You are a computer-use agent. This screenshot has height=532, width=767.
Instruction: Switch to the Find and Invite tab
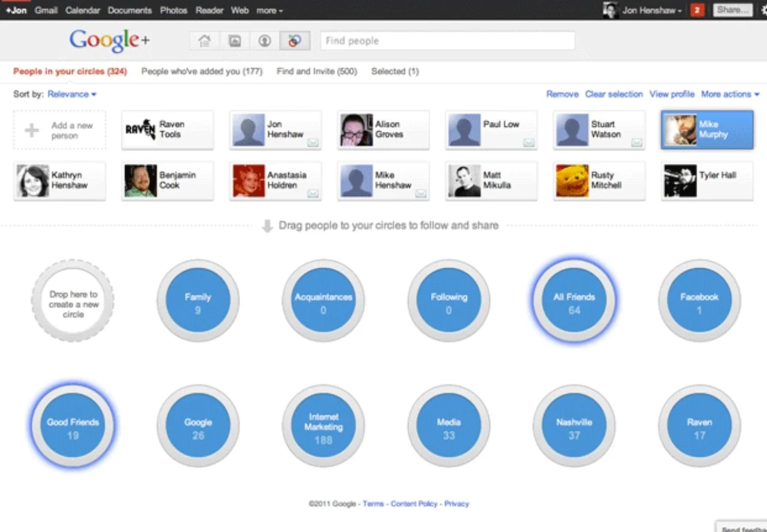(x=317, y=71)
